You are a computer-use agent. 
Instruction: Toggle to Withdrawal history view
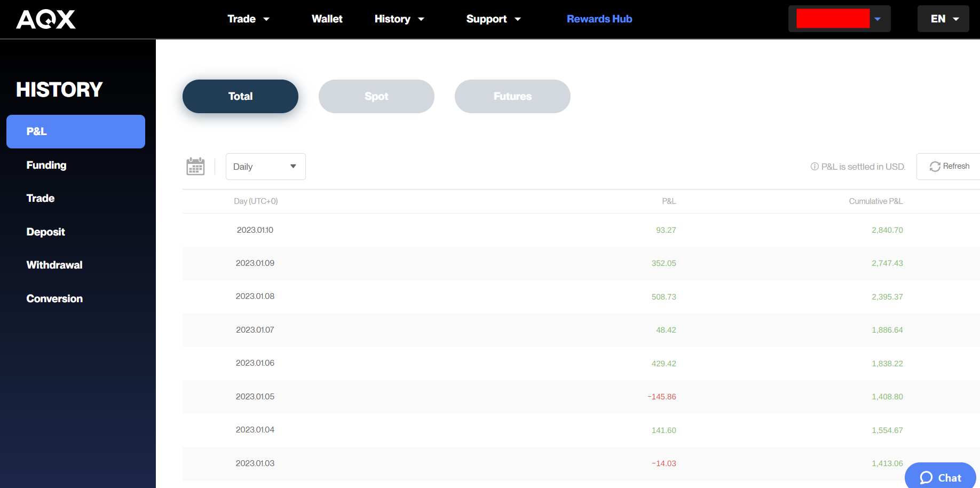(54, 265)
